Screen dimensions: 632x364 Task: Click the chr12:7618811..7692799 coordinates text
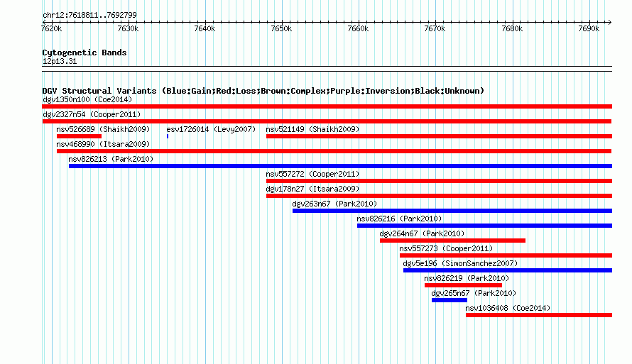pyautogui.click(x=89, y=15)
